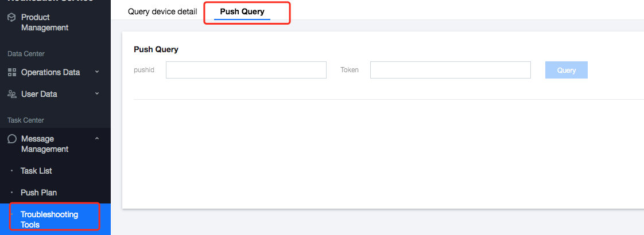Click the Product Management cube icon
644x235 pixels.
pos(11,18)
